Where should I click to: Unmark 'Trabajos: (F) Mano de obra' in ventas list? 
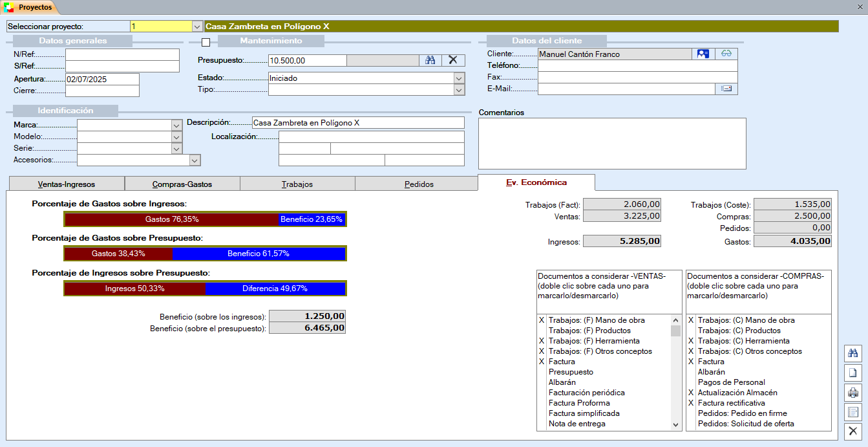[x=596, y=320]
